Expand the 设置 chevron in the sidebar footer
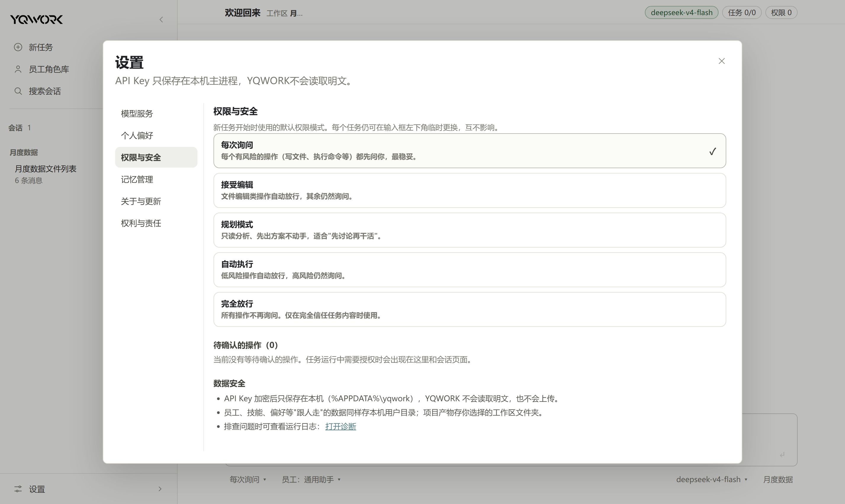Image resolution: width=845 pixels, height=504 pixels. (x=160, y=489)
